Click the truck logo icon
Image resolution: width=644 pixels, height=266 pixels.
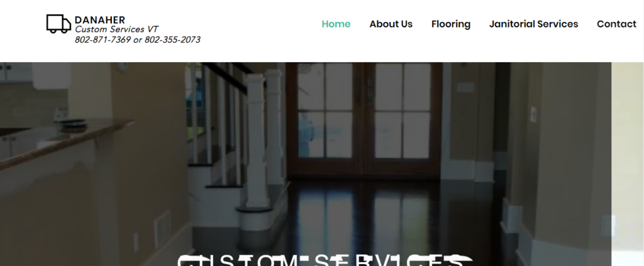58,24
